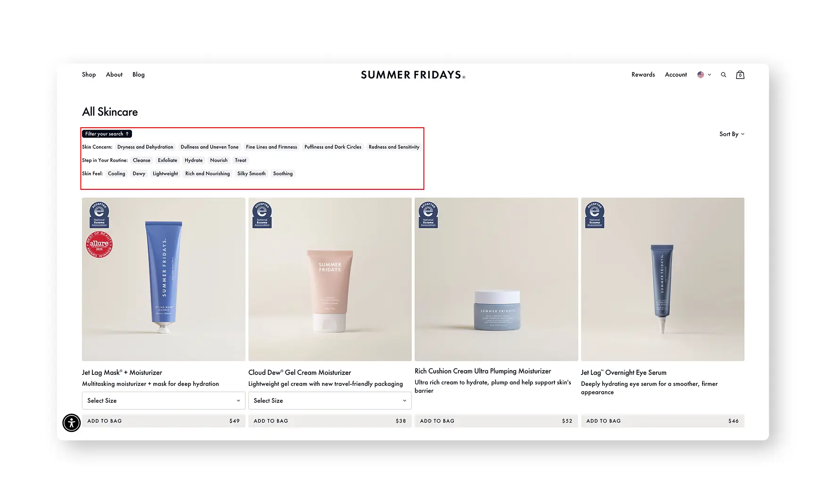Open the Jet Lag Overnight Eye Serum link

pos(624,373)
